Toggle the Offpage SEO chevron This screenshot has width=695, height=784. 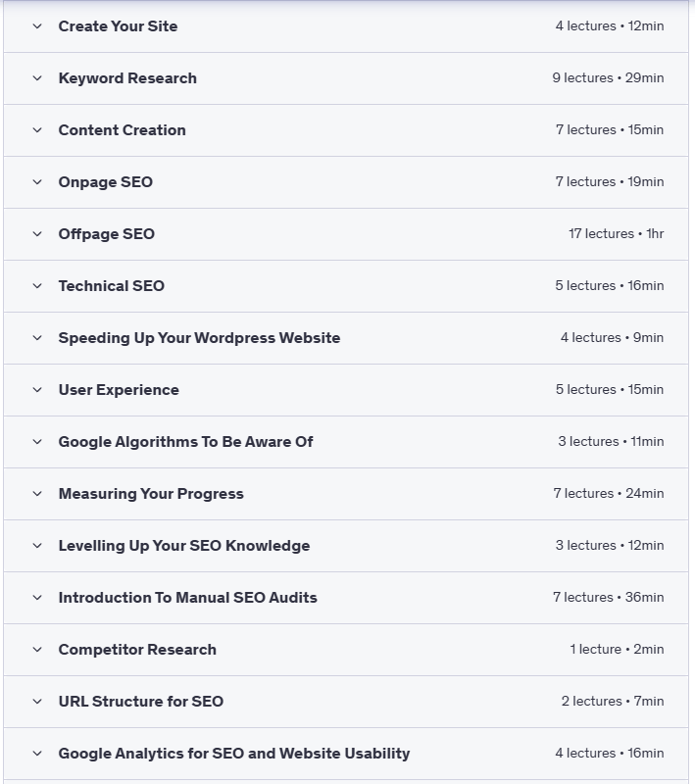(x=37, y=234)
